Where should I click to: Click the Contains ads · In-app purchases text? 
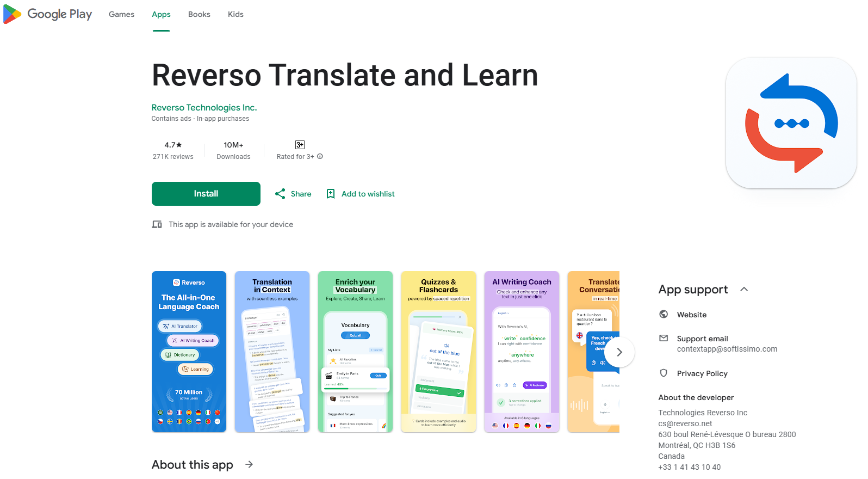200,119
